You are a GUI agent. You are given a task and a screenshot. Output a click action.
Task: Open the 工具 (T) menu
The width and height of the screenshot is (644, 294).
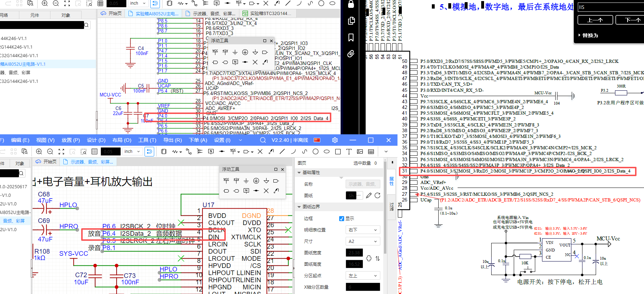(147, 140)
